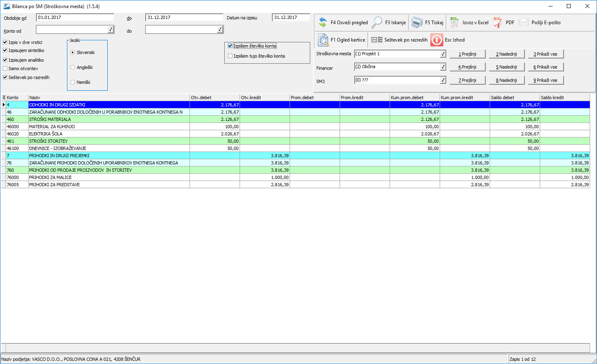Click 4 Prejšnji button
Image resolution: width=597 pixels, height=364 pixels.
click(468, 67)
